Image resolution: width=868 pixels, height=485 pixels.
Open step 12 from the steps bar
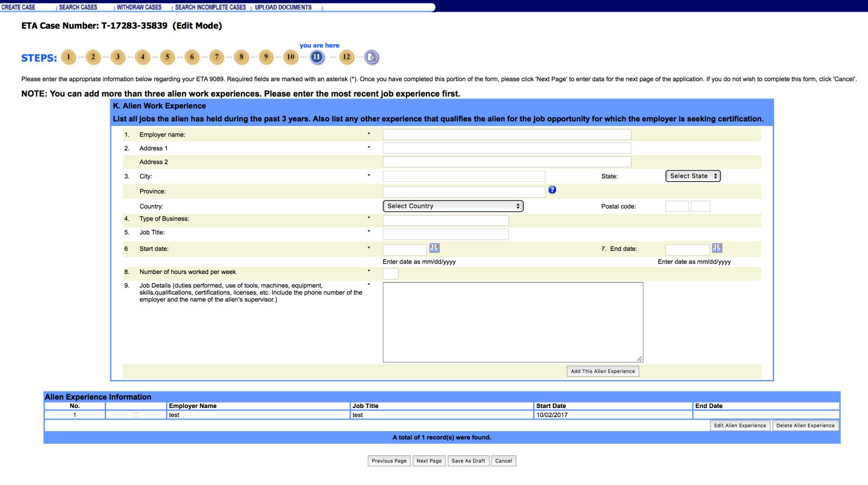346,58
